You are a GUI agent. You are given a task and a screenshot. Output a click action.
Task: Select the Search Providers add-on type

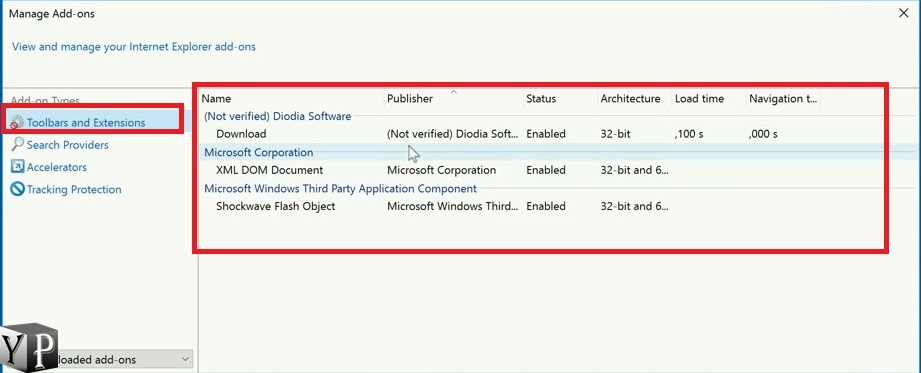click(68, 145)
